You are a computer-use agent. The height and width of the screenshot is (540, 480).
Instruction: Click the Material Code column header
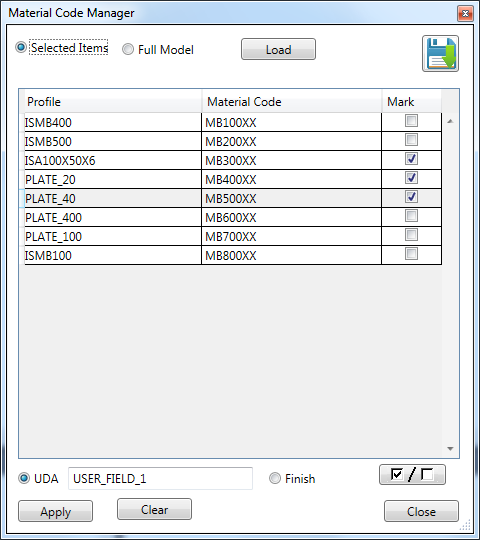pyautogui.click(x=292, y=102)
